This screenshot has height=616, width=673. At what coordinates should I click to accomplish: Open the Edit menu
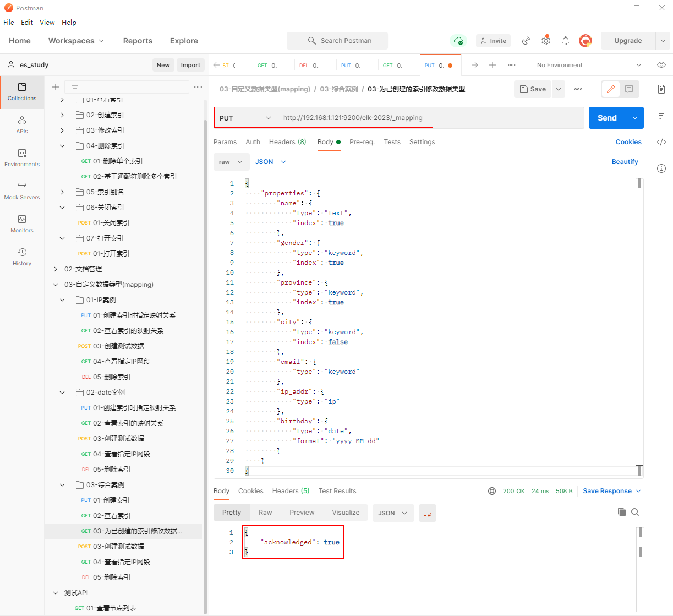(27, 23)
